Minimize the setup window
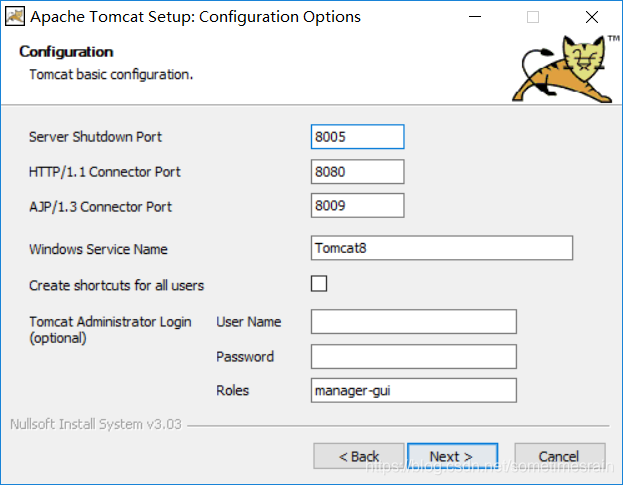The image size is (623, 485). tap(475, 17)
